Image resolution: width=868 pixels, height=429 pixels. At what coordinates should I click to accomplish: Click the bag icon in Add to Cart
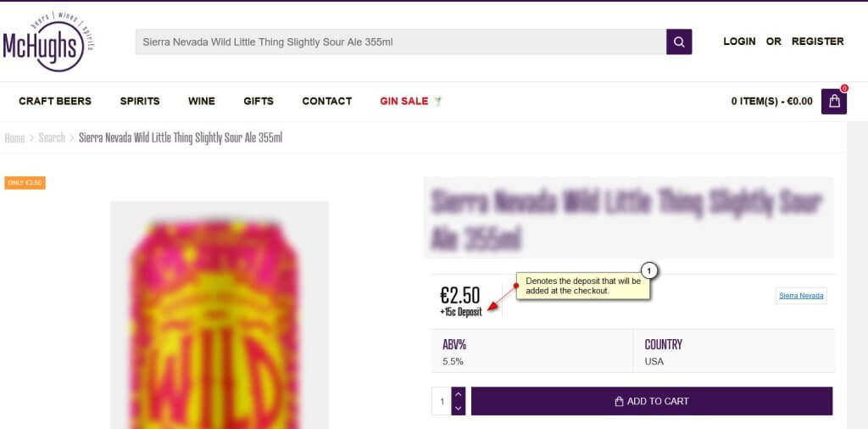pos(619,401)
